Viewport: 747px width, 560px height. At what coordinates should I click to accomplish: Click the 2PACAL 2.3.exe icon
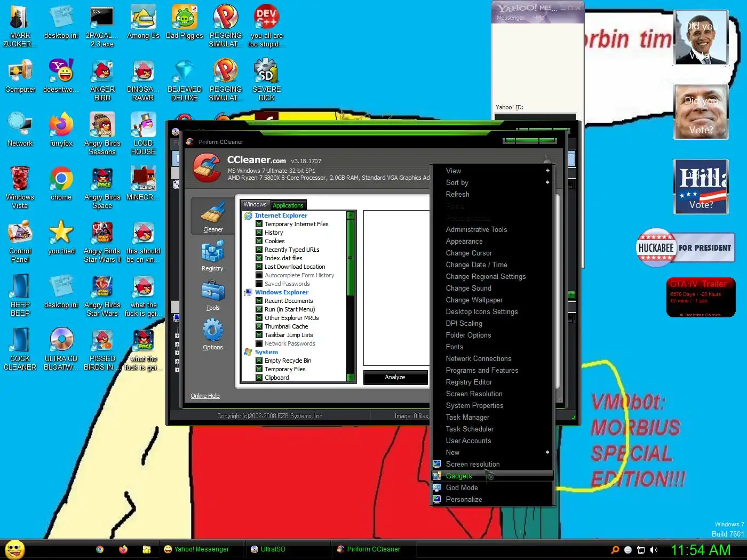coord(102,26)
